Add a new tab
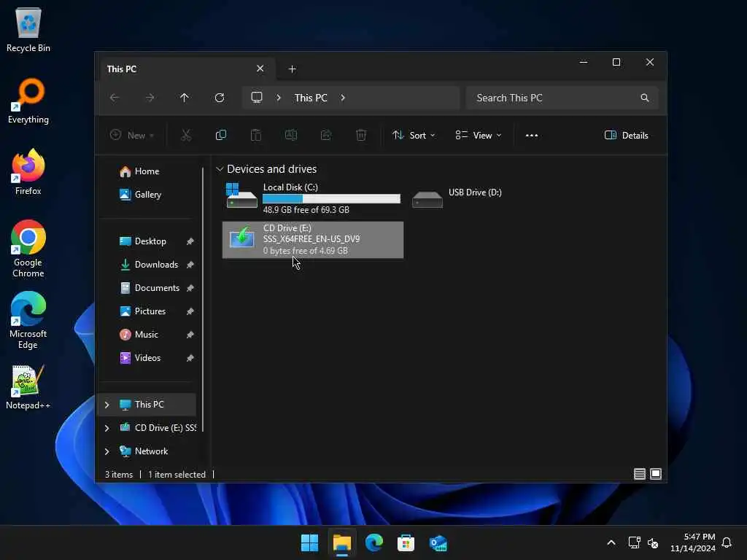This screenshot has height=560, width=747. pos(292,69)
